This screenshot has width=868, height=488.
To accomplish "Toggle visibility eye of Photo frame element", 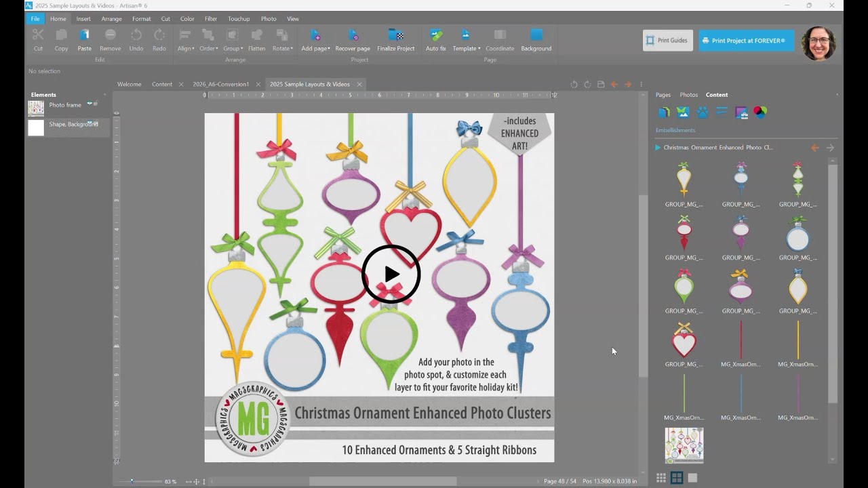I will (x=90, y=104).
